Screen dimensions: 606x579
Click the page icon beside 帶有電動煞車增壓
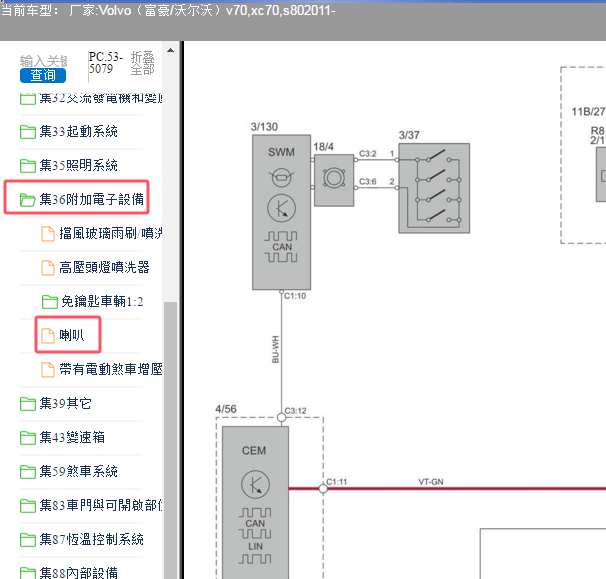(48, 370)
